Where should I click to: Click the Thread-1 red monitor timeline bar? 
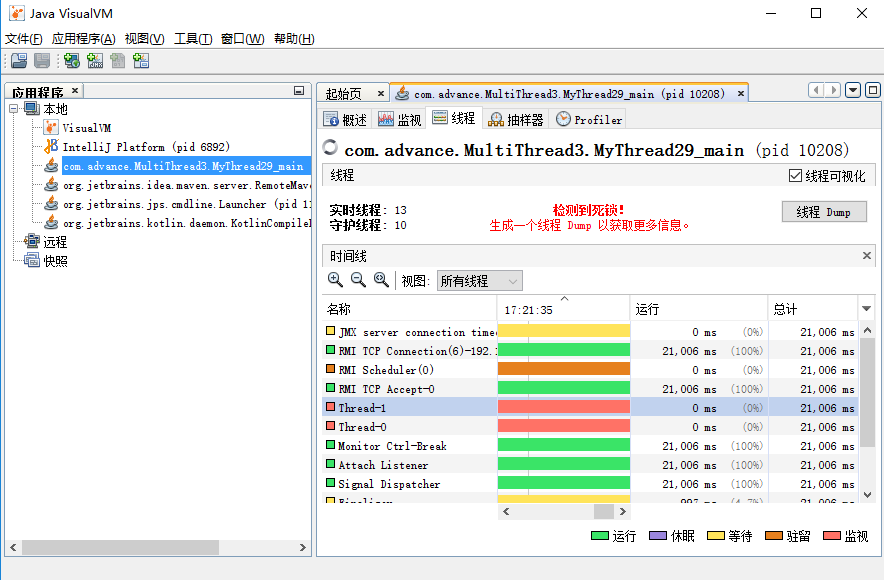564,408
